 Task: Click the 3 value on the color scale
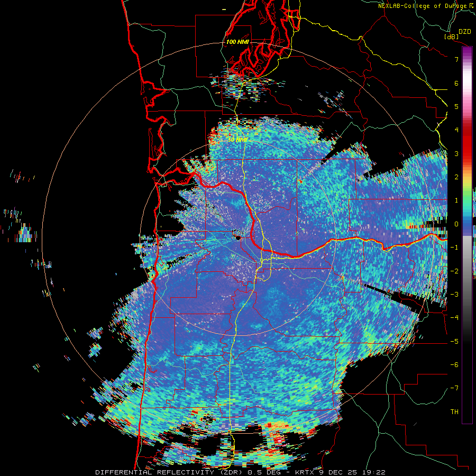(456, 153)
